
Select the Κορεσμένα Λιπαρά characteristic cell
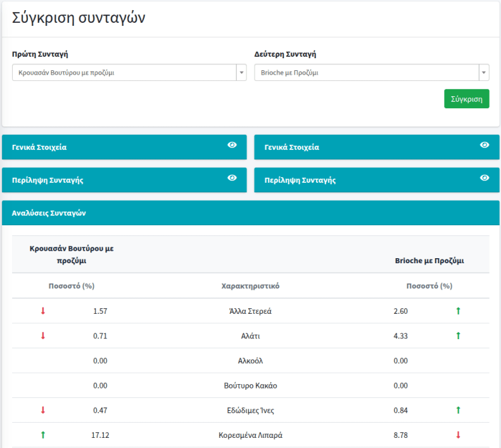251,435
